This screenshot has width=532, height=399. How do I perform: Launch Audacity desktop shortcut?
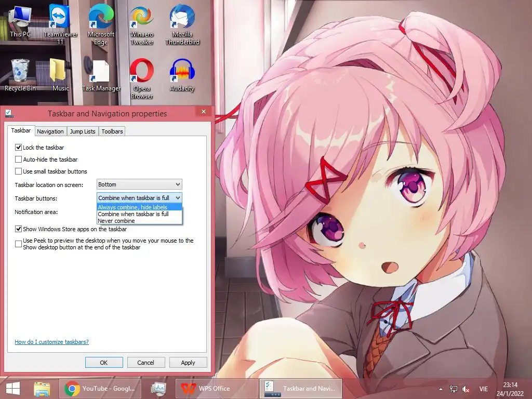[182, 75]
